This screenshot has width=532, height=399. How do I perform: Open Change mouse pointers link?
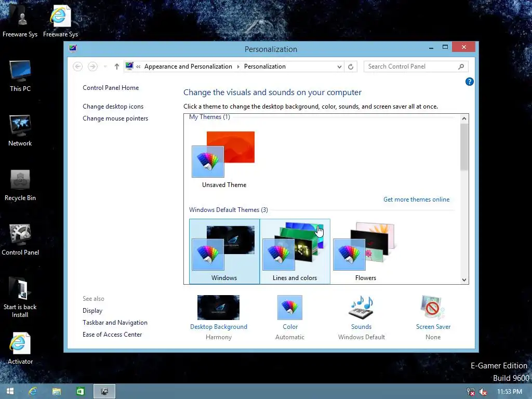tap(115, 118)
